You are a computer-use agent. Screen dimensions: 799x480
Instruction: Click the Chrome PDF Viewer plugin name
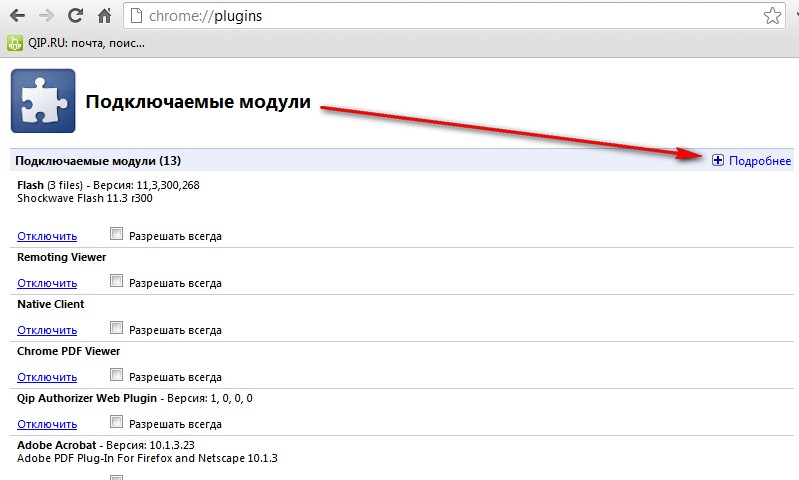coord(68,351)
